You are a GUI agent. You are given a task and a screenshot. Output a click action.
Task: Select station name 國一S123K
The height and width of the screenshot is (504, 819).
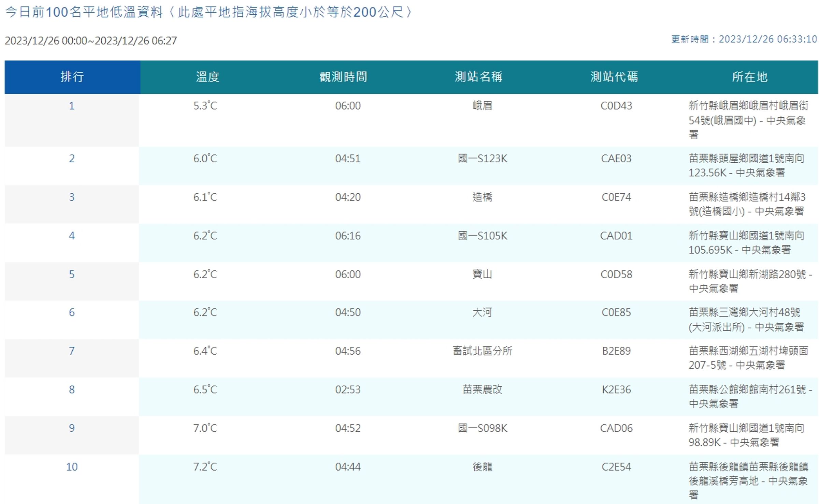tap(483, 159)
